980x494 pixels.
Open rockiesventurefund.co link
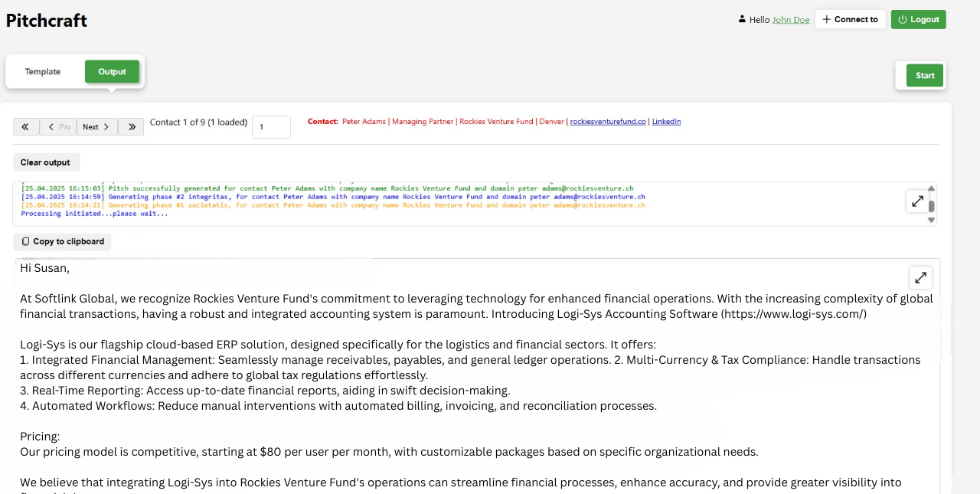coord(608,122)
